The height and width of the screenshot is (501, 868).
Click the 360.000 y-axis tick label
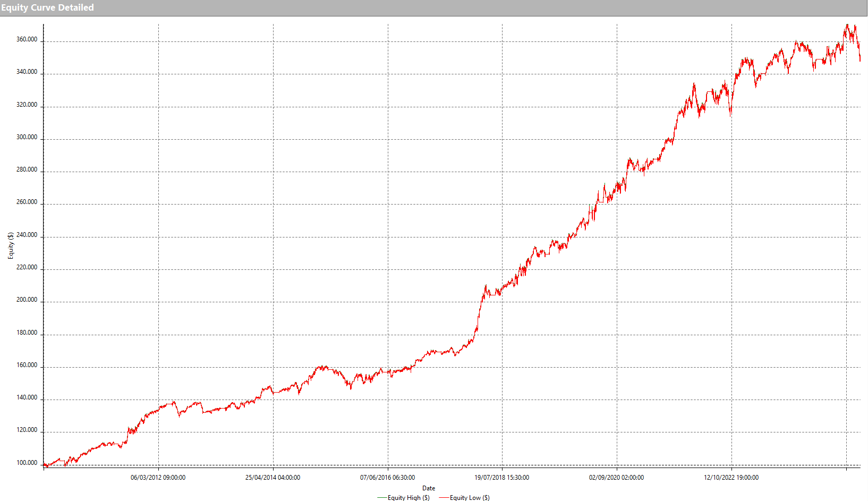tap(27, 39)
